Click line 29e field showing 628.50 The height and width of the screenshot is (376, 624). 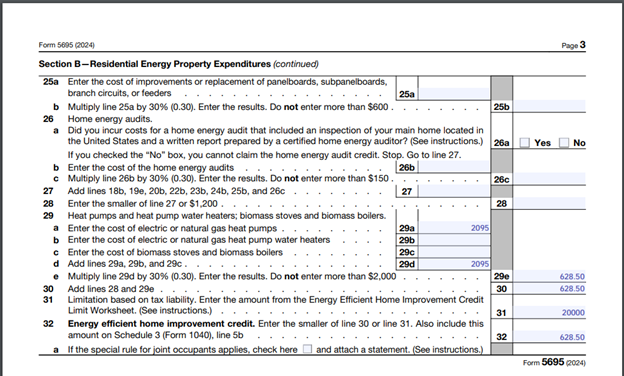click(x=550, y=276)
